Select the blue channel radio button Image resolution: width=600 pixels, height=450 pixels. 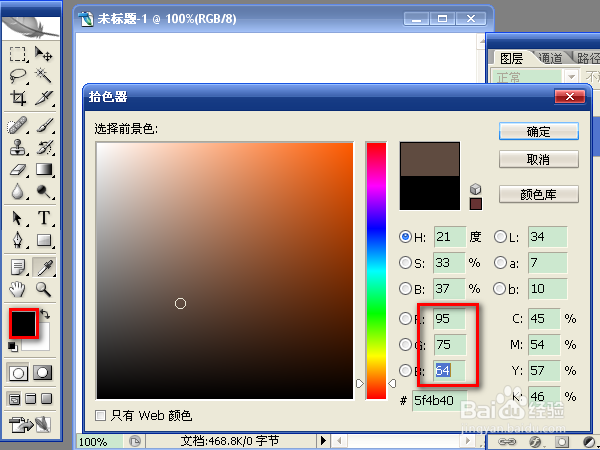[x=405, y=370]
